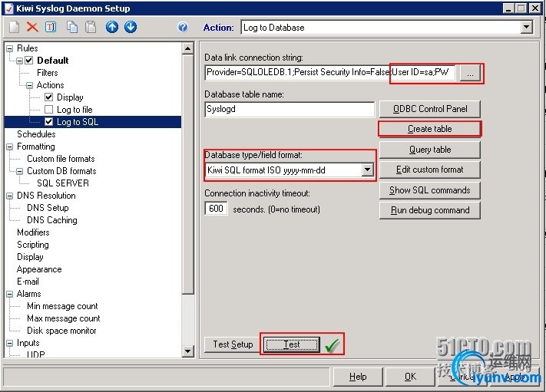Viewport: 546px width, 392px height.
Task: Click the ODBC Control Panel button
Action: click(x=430, y=109)
